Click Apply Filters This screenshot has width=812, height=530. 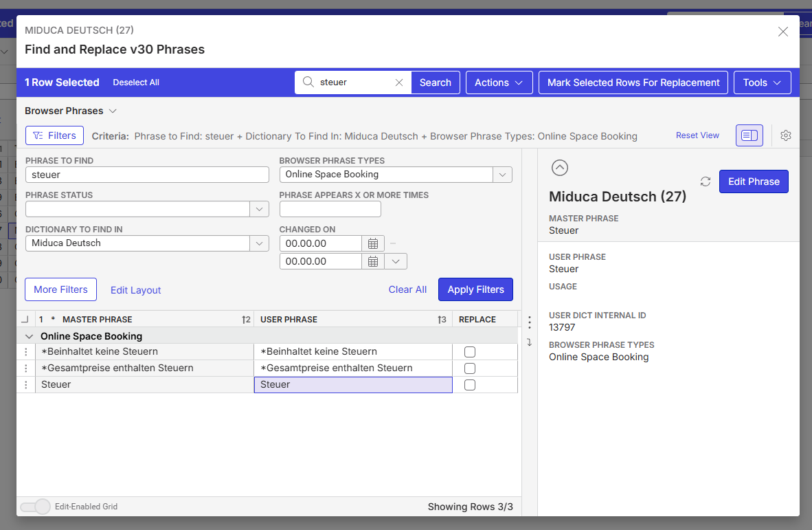point(475,289)
